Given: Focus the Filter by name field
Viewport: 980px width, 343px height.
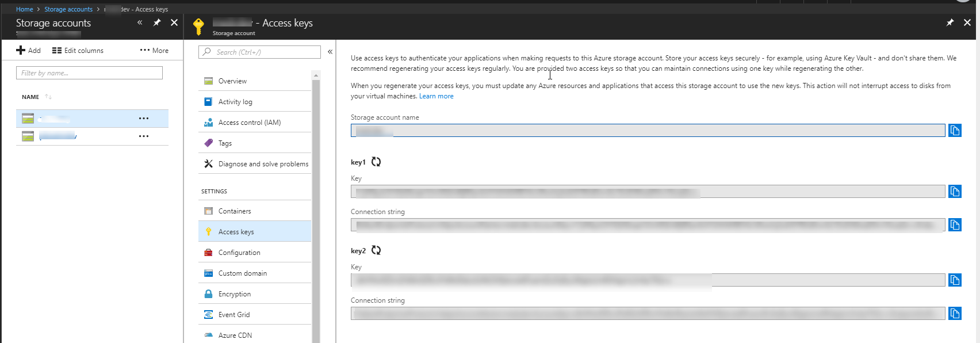Looking at the screenshot, I should point(89,73).
